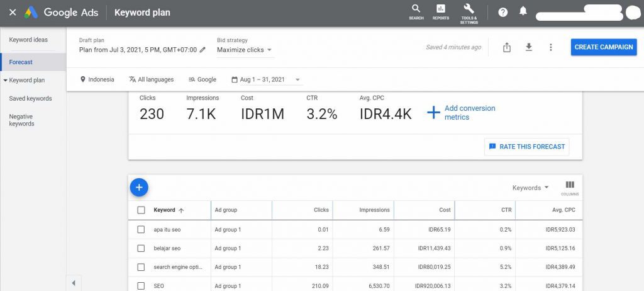644x291 pixels.
Task: Click the 'search engine opti...' keyword cell
Action: coord(178,267)
